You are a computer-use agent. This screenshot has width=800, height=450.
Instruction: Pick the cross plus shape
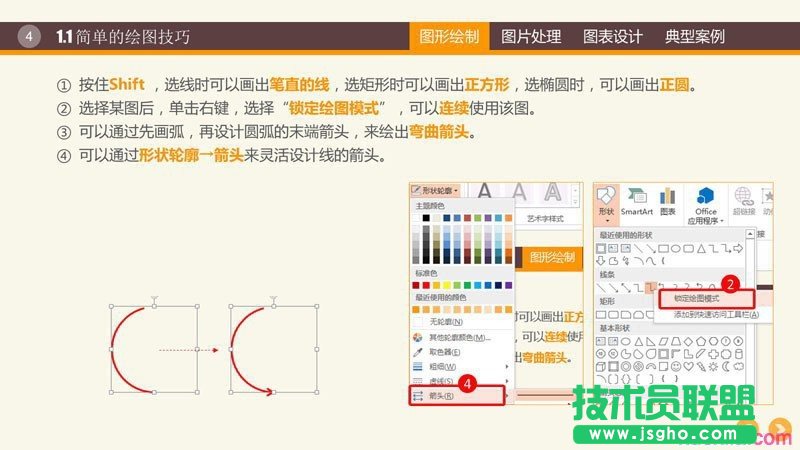[x=713, y=354]
